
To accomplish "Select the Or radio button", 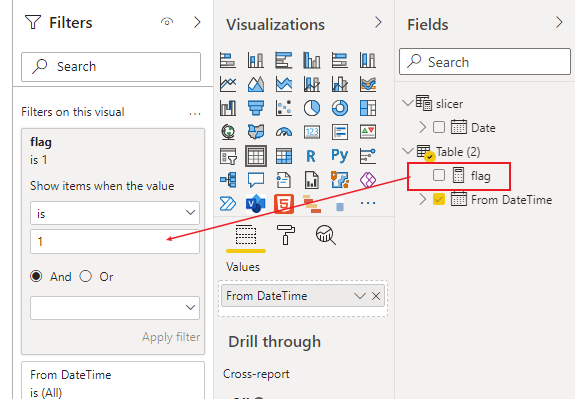I will pyautogui.click(x=85, y=276).
